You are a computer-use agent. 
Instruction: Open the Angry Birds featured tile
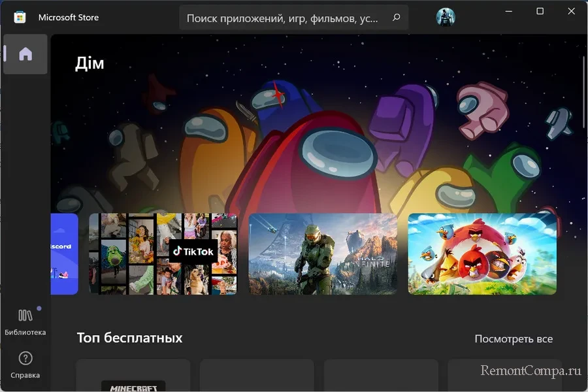(482, 253)
